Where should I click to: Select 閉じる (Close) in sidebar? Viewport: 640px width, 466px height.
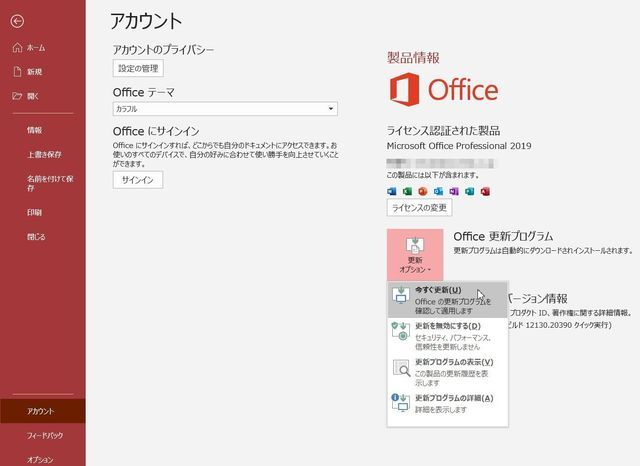[x=36, y=237]
